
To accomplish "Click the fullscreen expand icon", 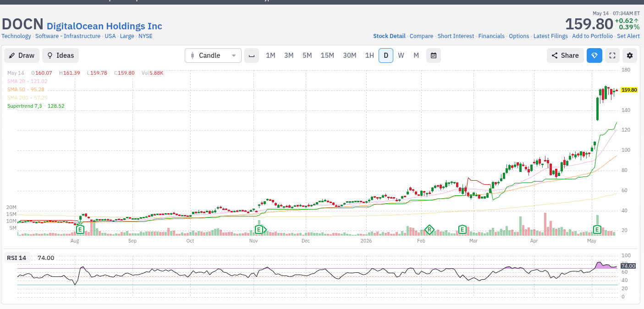I will click(612, 55).
